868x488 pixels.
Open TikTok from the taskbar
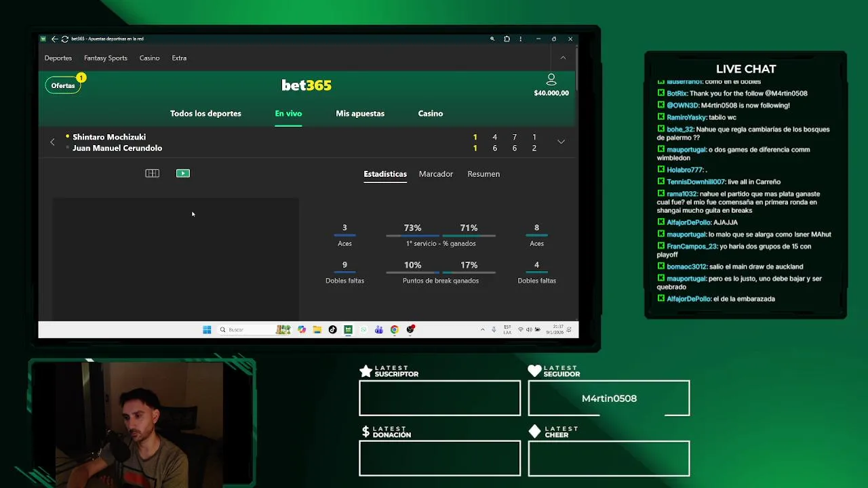332,329
